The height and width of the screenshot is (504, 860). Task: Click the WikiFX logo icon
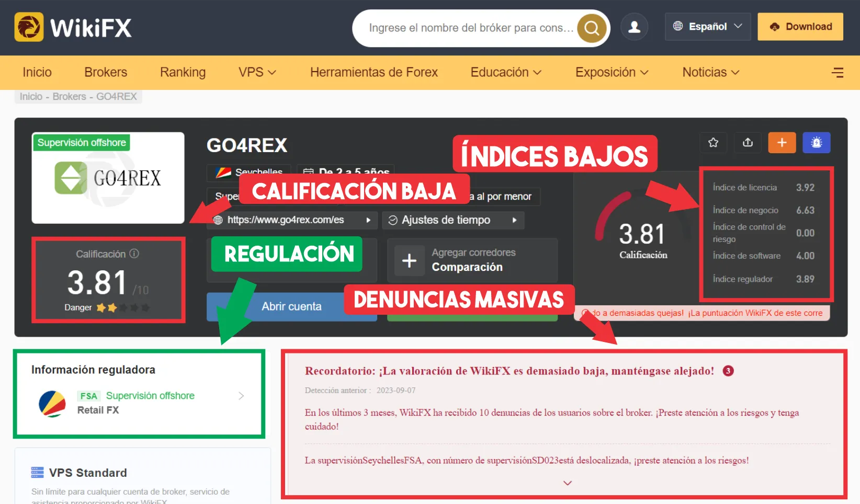click(x=29, y=27)
